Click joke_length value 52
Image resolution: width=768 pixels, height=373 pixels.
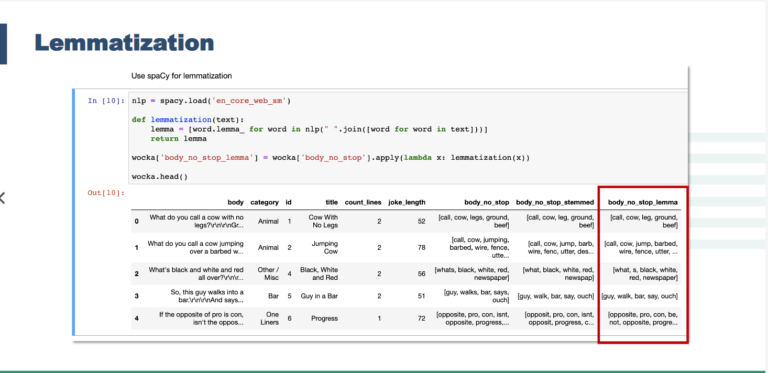[422, 221]
